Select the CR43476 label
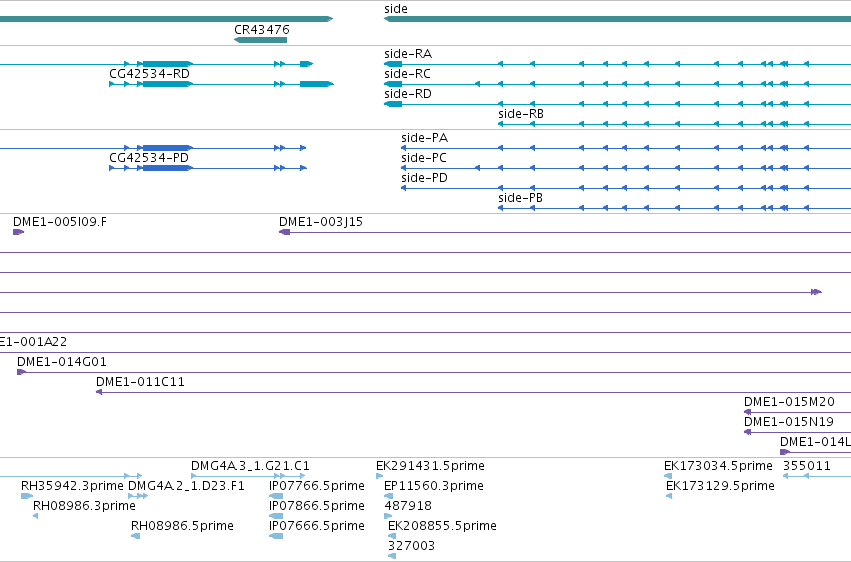 click(x=262, y=30)
